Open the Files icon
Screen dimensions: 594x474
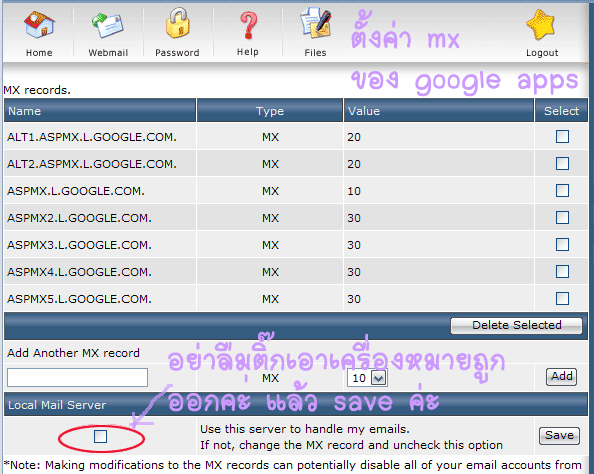click(x=316, y=24)
